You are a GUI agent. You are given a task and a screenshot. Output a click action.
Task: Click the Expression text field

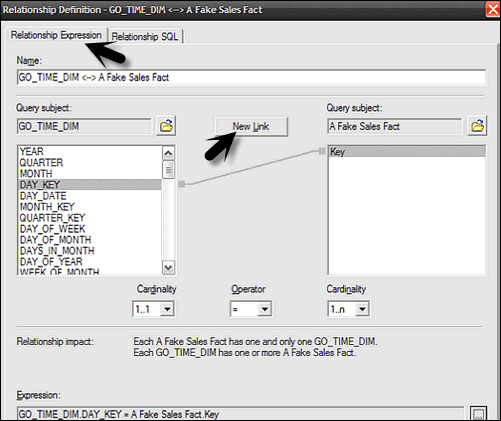[240, 414]
